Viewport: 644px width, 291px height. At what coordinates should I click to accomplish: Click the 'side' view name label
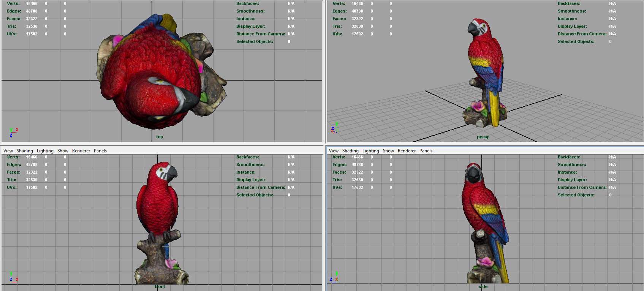483,286
